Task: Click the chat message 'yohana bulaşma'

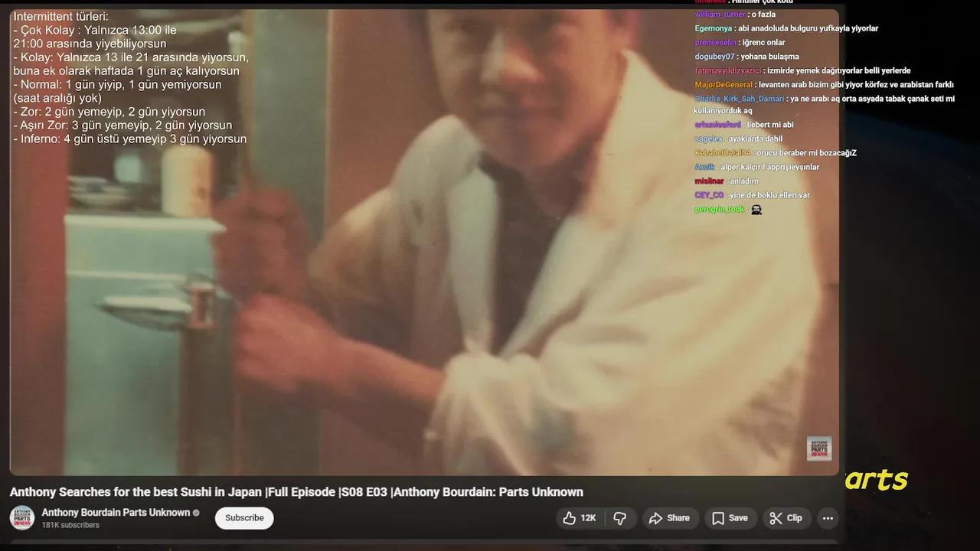Action: pos(769,57)
